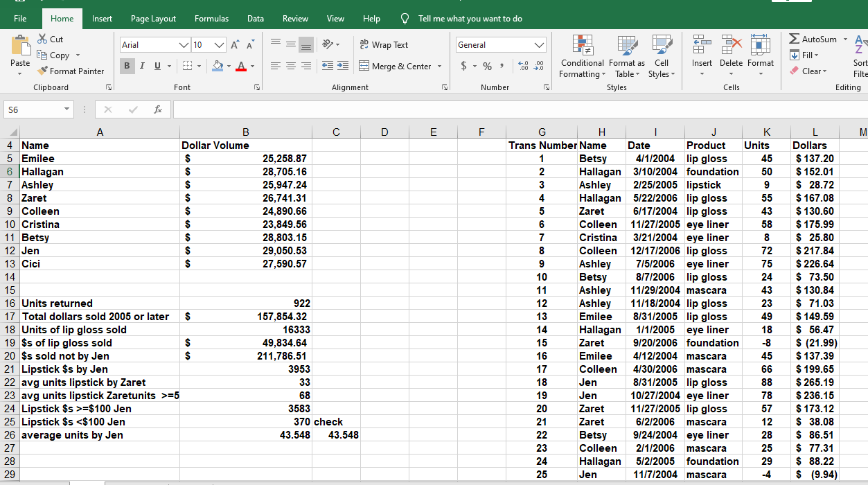Toggle Italic formatting
Viewport: 868px width, 485px height.
pos(142,66)
